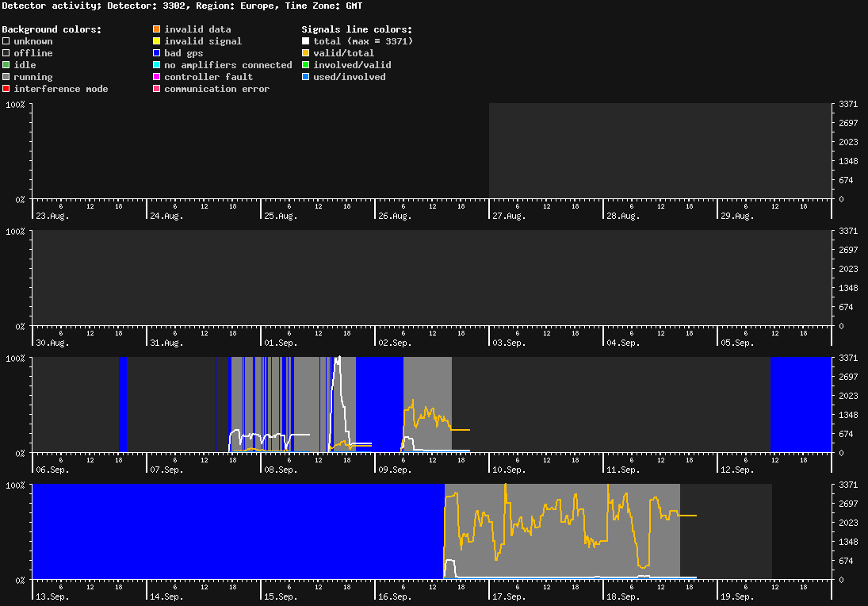Image resolution: width=868 pixels, height=606 pixels.
Task: Click the 30.Aug. date label
Action: (52, 343)
